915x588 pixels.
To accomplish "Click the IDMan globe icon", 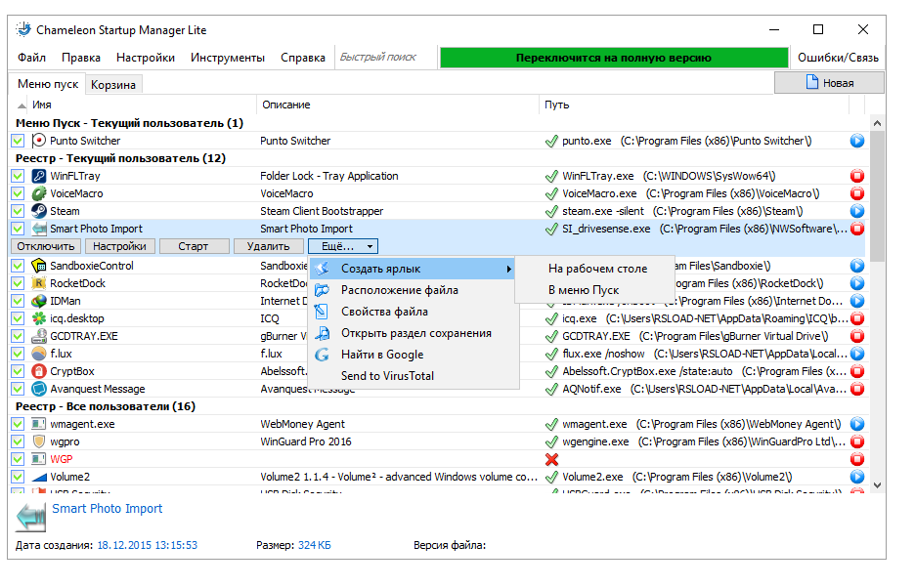I will point(38,301).
